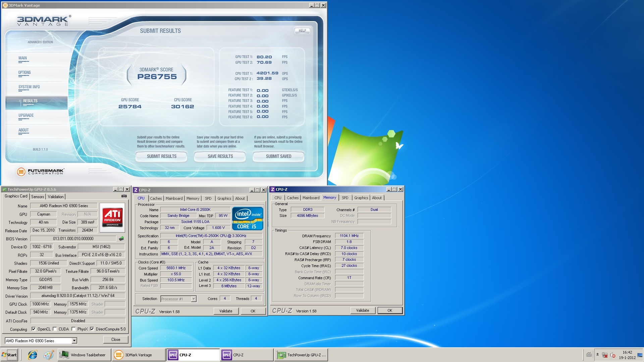Viewport: 644px width, 362px height.
Task: Open the Graphics tab in right CPU-Z window
Action: (361, 198)
